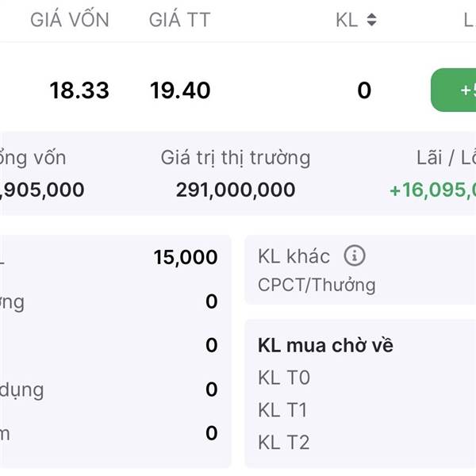The height and width of the screenshot is (476, 476).
Task: Click the KL khác label
Action: point(294,256)
